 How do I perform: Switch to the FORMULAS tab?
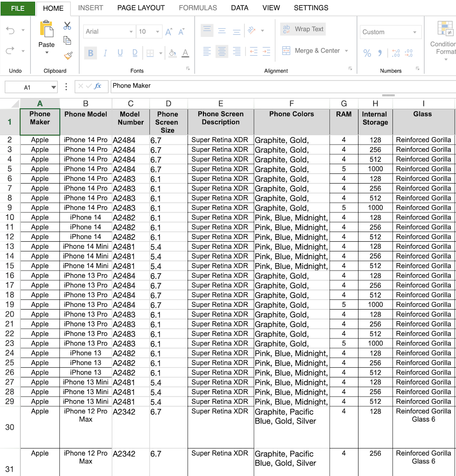[x=198, y=8]
